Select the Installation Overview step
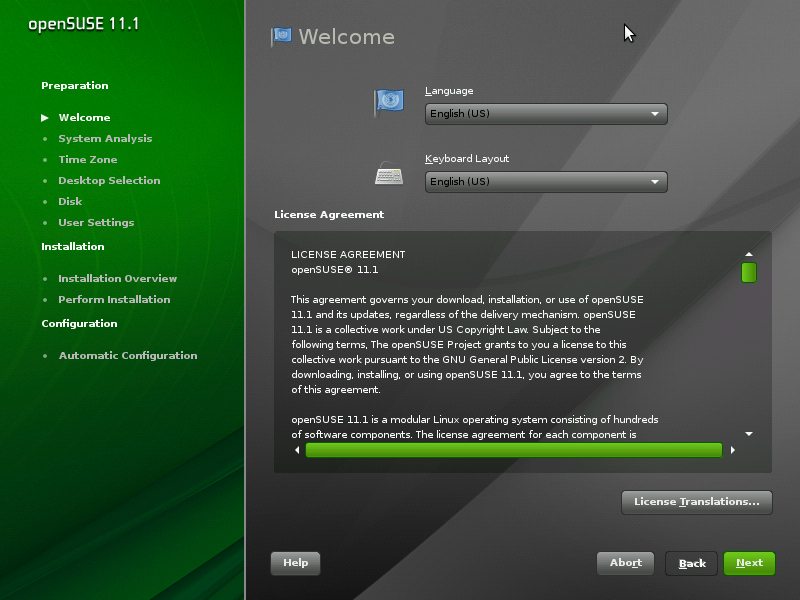Image resolution: width=800 pixels, height=600 pixels. [117, 279]
